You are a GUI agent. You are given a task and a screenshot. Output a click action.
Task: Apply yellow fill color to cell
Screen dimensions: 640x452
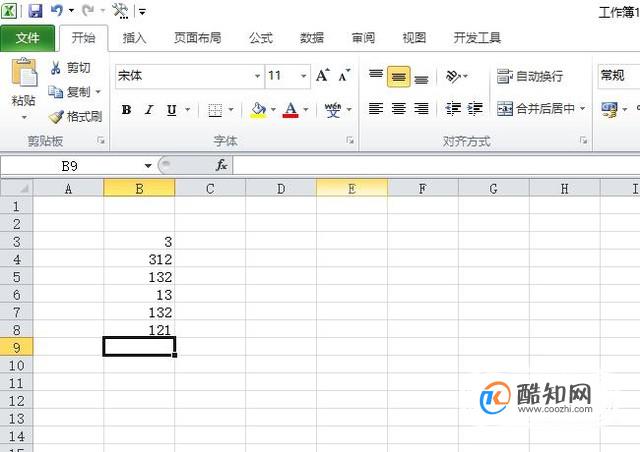coord(258,110)
